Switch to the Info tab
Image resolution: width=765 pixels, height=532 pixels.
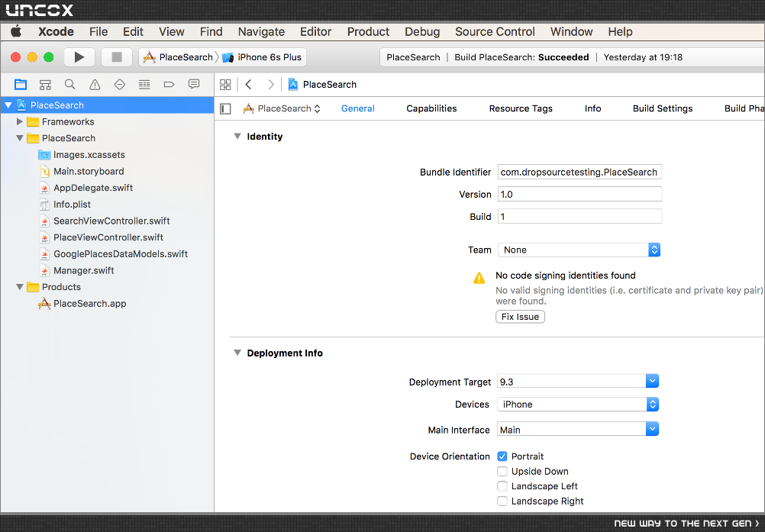[x=592, y=108]
